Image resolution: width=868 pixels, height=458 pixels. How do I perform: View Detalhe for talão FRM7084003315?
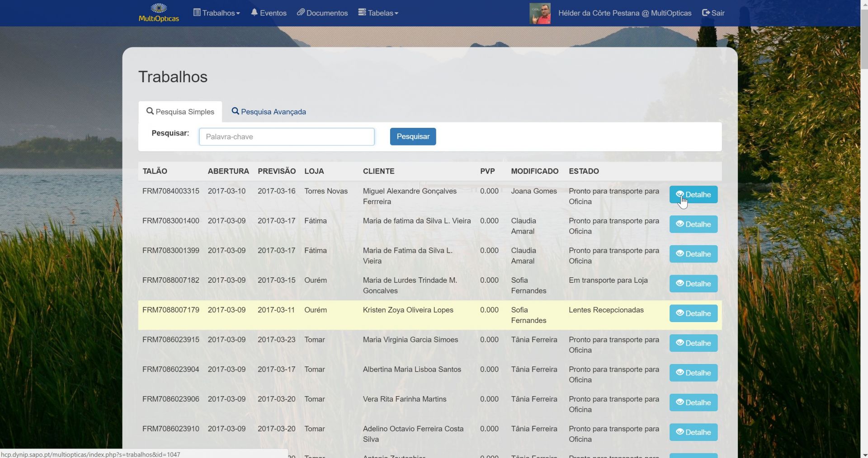[693, 195]
